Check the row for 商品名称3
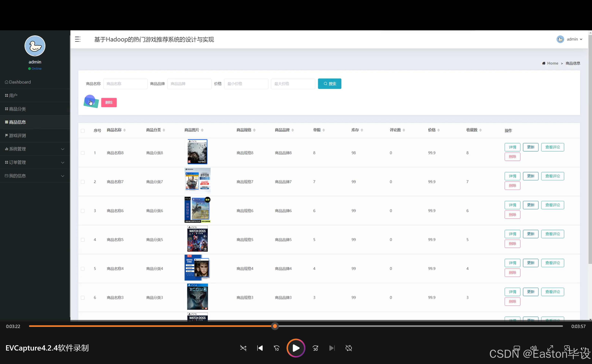This screenshot has height=364, width=592. (83, 298)
